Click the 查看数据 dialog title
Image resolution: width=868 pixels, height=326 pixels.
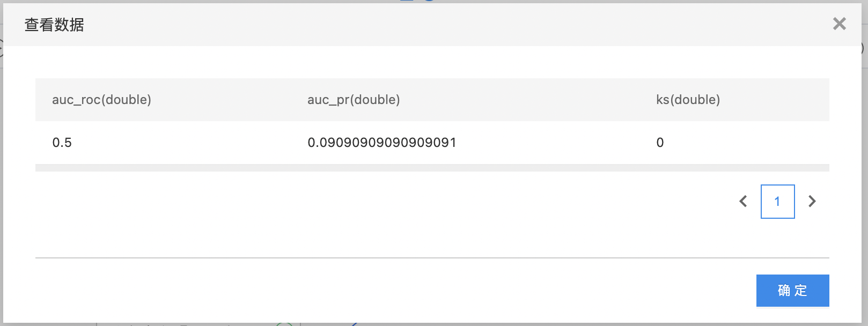54,25
